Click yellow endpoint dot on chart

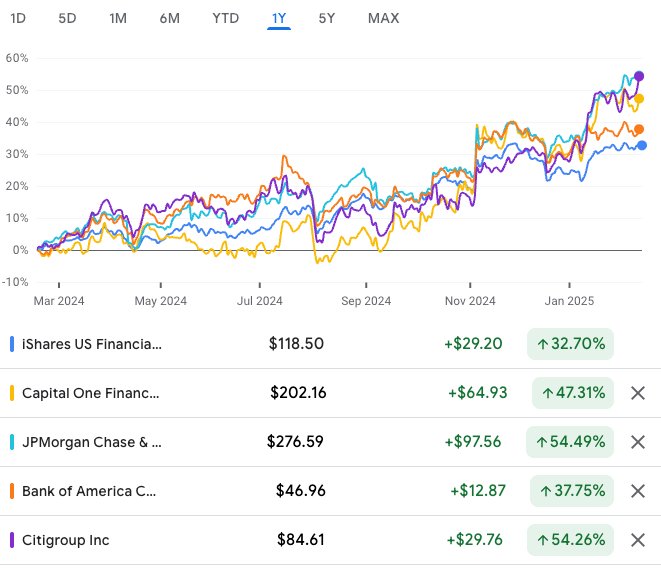[639, 99]
